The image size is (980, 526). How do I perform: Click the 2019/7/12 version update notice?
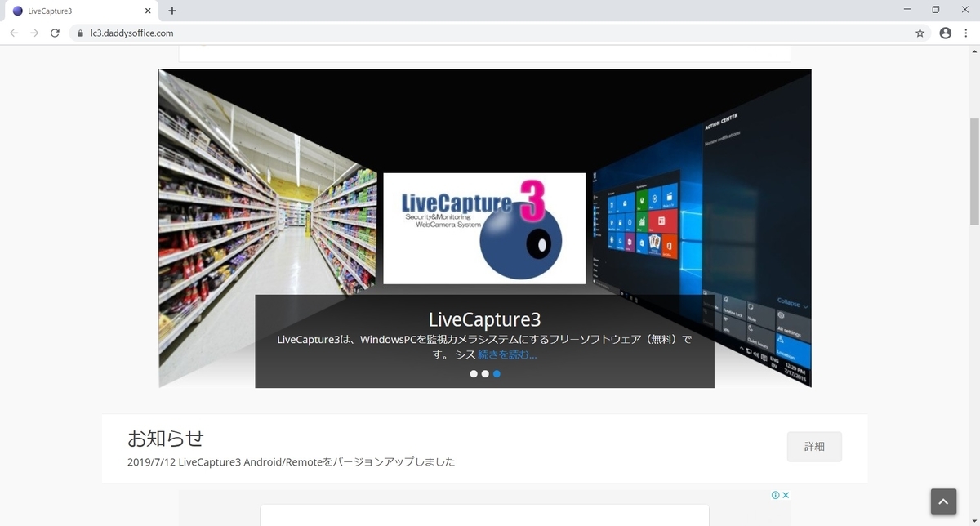pos(292,462)
